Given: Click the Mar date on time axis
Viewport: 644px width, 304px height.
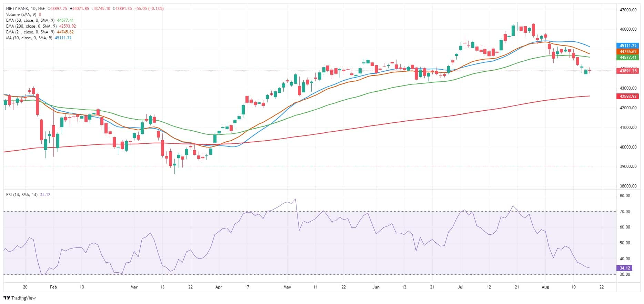Looking at the screenshot, I should [x=134, y=287].
